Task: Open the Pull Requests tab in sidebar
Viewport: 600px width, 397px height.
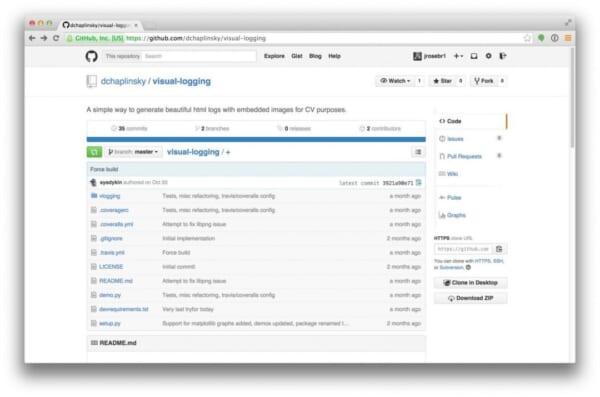Action: pos(464,156)
